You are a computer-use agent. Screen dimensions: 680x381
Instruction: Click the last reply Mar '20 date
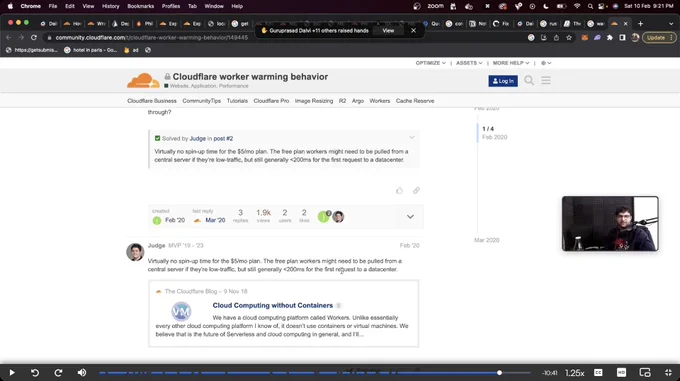[x=215, y=220]
